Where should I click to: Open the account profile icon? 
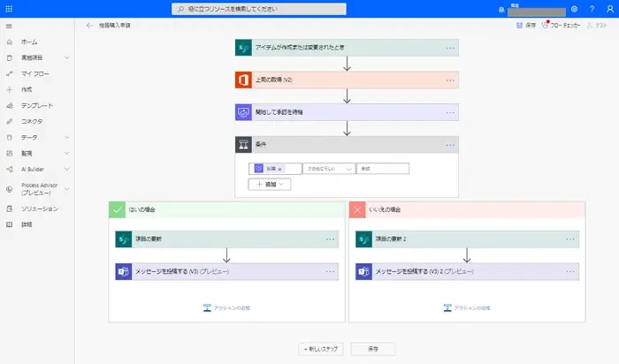(x=610, y=9)
